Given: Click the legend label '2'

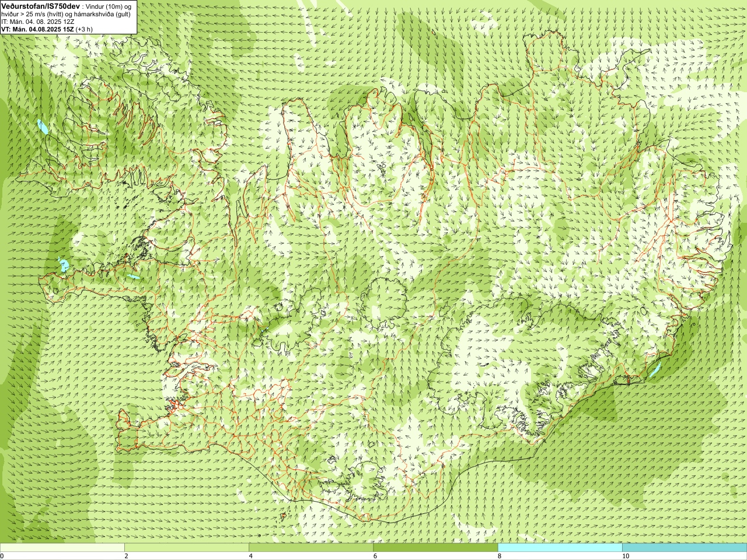Looking at the screenshot, I should [x=126, y=556].
